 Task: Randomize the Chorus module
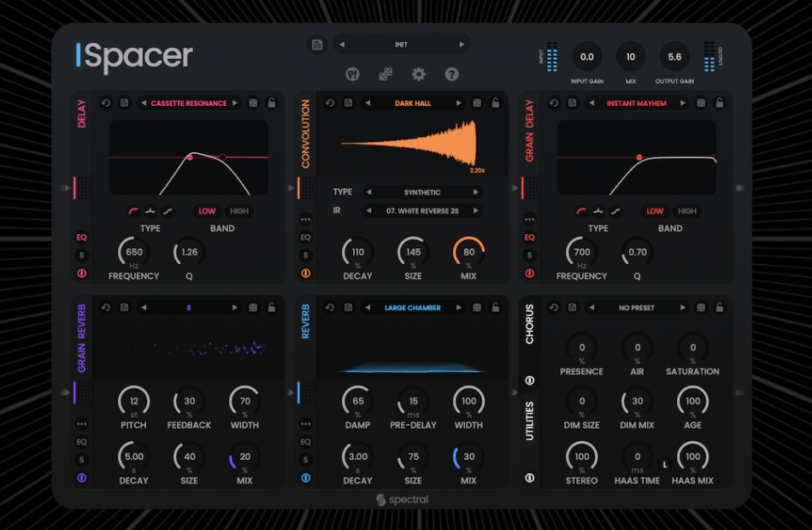tap(701, 307)
